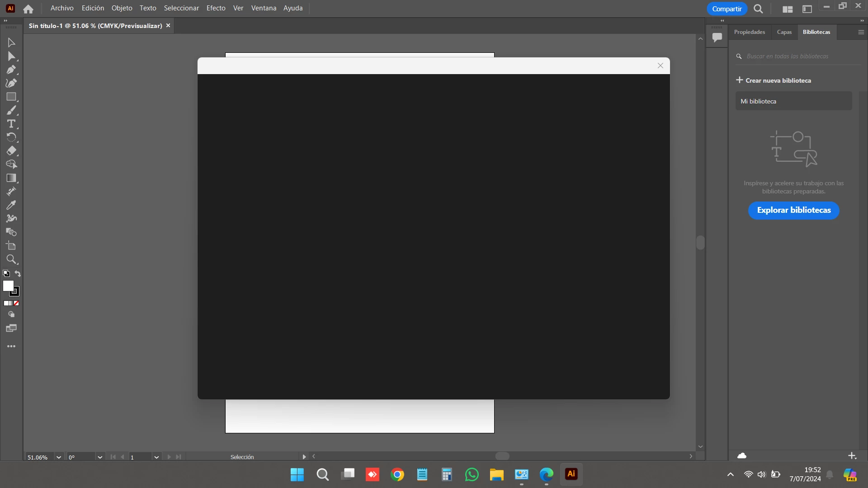Click the white fill color swatch
868x488 pixels.
click(8, 286)
